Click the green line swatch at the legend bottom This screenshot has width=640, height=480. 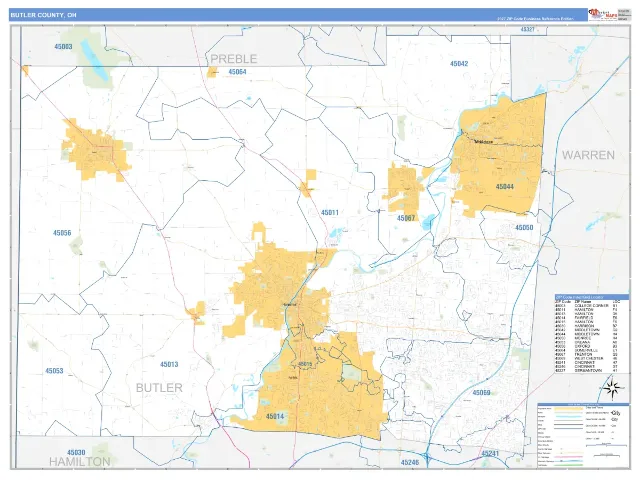pyautogui.click(x=569, y=465)
